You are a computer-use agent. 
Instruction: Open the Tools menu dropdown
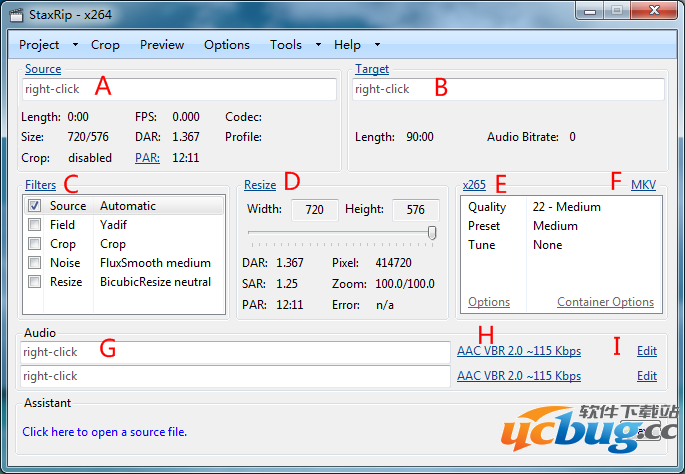[x=294, y=45]
